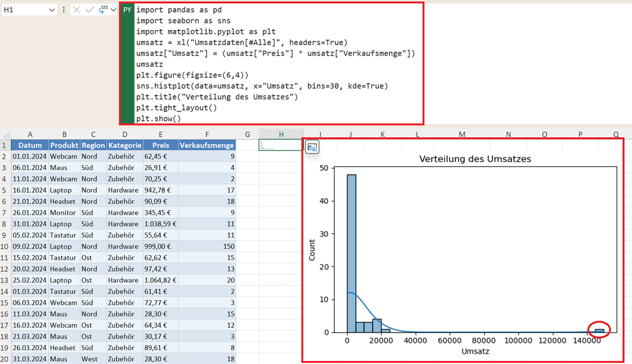Select row header 10
The width and height of the screenshot is (632, 364).
(4, 247)
